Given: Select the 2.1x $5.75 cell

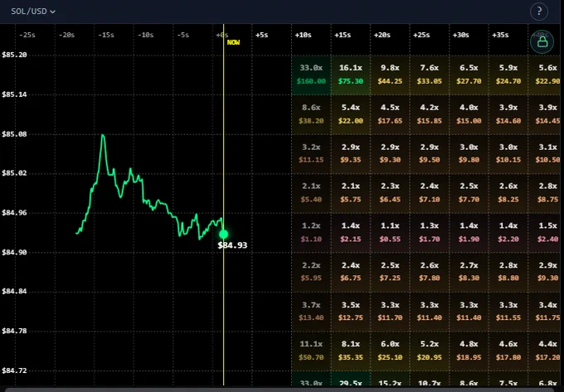Looking at the screenshot, I should point(351,193).
